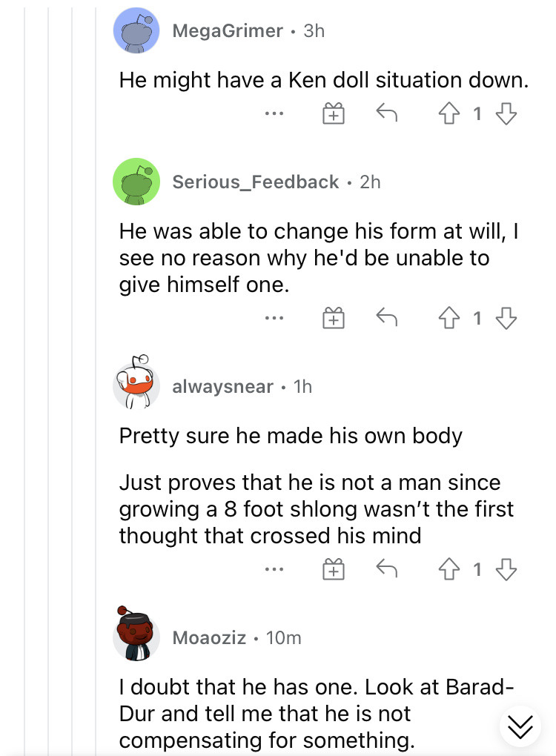Reply to MegaGrimer's comment
This screenshot has height=756, width=556.
tap(387, 113)
